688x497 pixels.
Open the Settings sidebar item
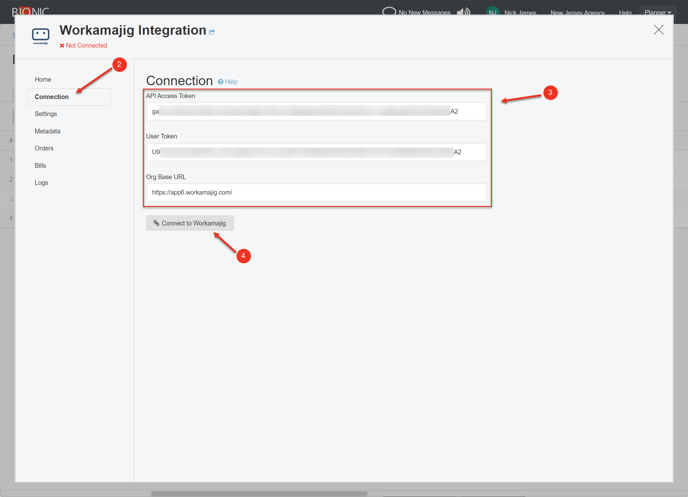point(46,114)
